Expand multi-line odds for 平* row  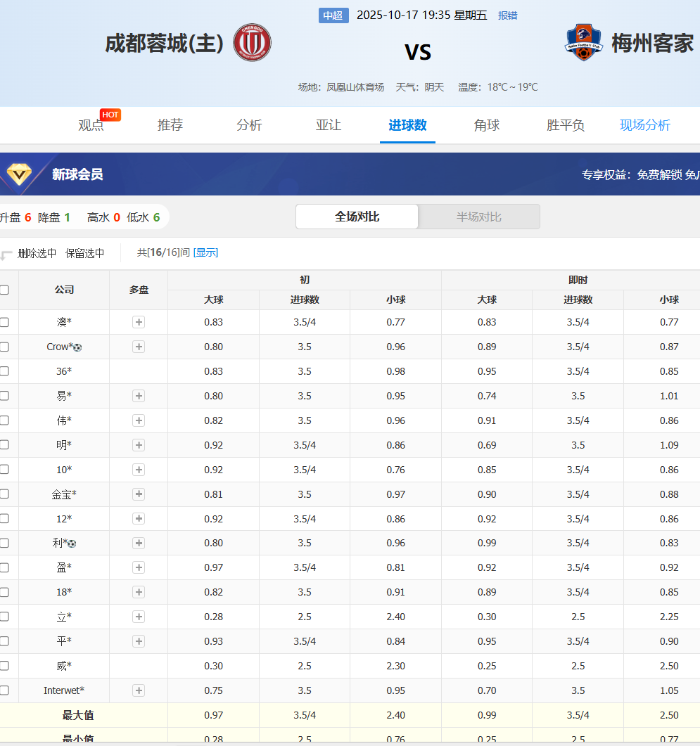click(x=139, y=641)
